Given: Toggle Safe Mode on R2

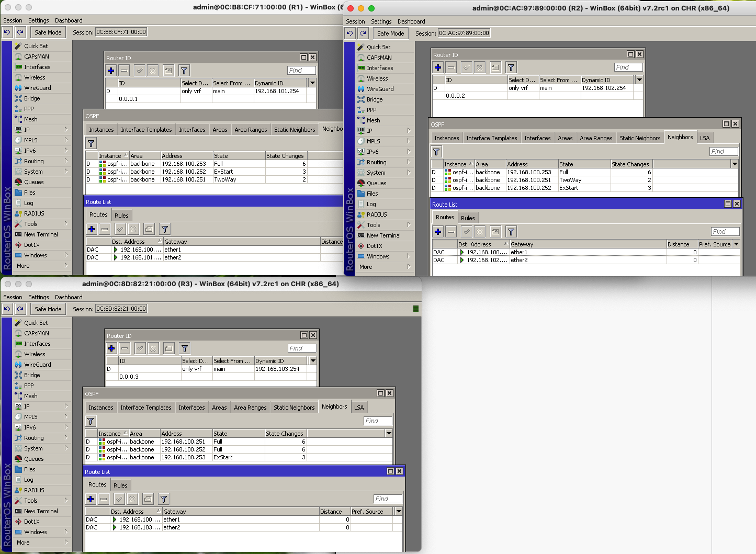Looking at the screenshot, I should coord(390,33).
